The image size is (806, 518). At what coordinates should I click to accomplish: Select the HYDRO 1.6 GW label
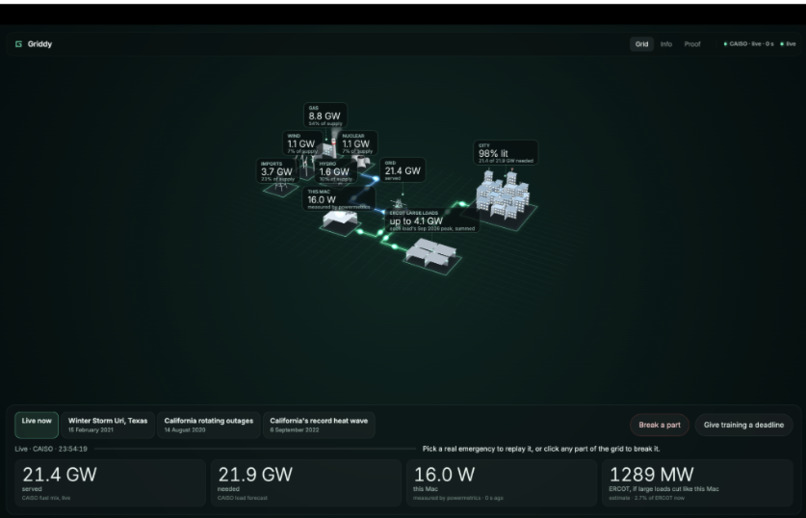[335, 171]
